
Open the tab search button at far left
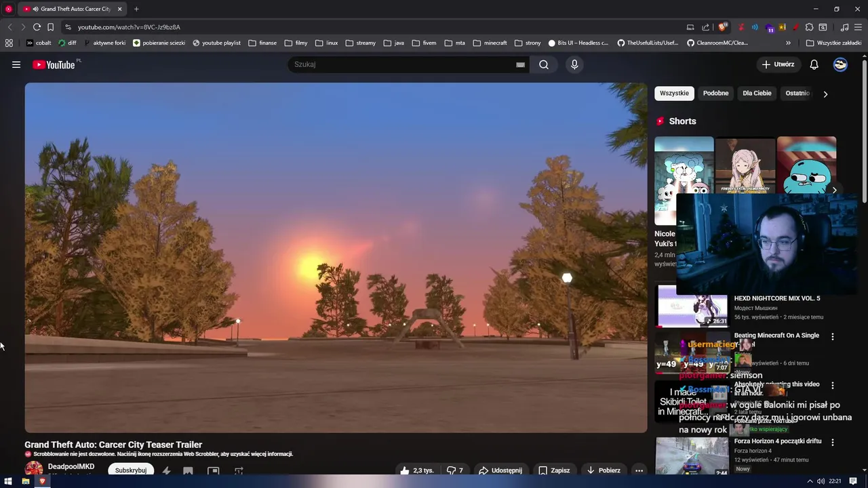[x=9, y=9]
